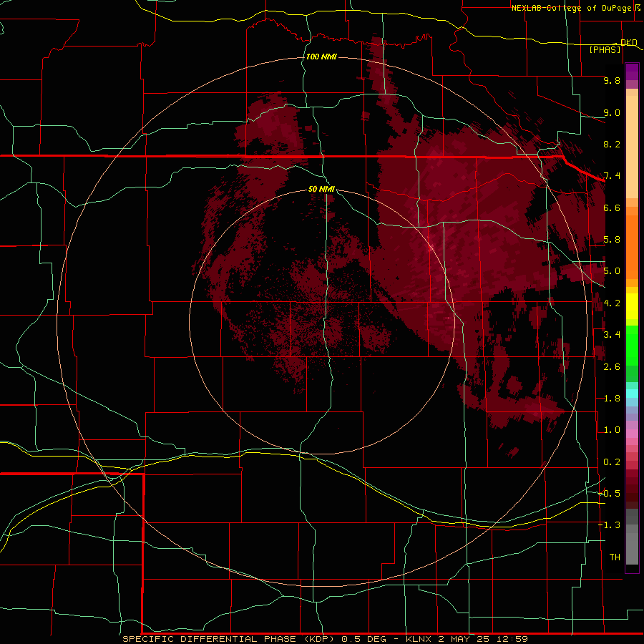Screen dimensions: 644x644
Task: Click the orange segment of the color bar
Action: click(x=632, y=246)
